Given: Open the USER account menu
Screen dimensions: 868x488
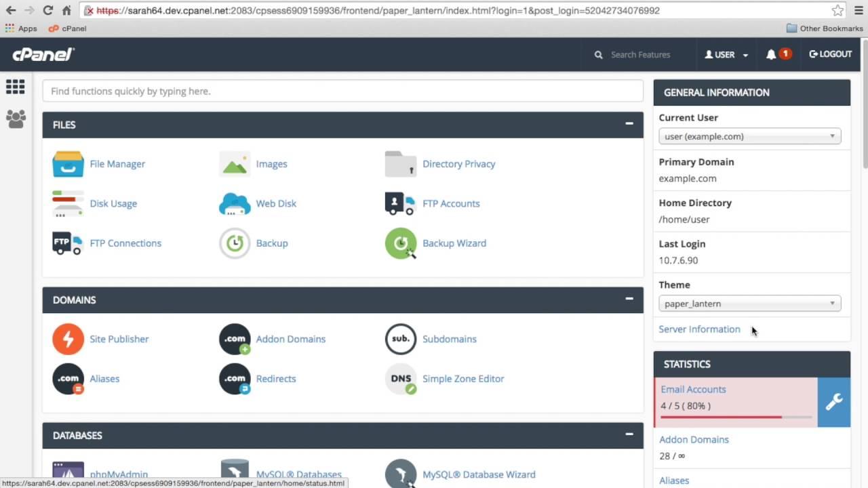Looking at the screenshot, I should pos(726,54).
